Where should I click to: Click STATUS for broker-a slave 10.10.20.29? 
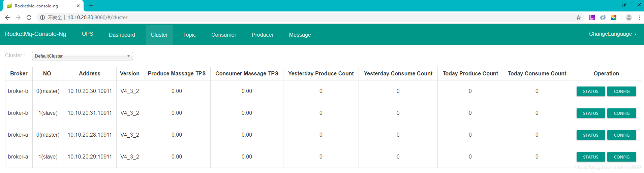591,157
